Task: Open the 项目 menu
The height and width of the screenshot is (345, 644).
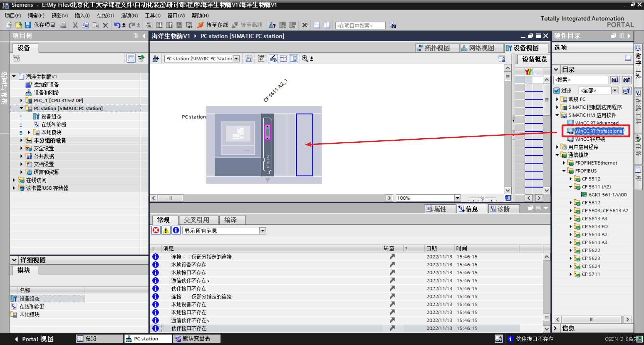Action: [13, 15]
